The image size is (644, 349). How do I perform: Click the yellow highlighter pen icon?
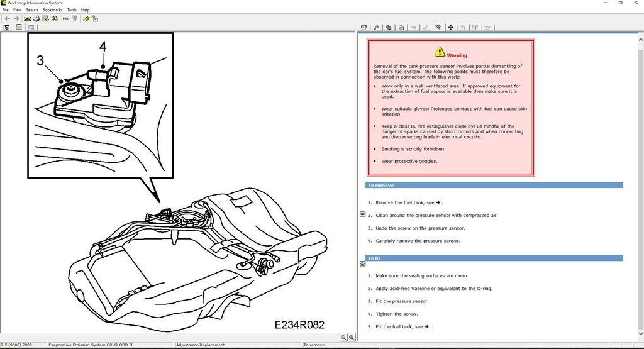point(86,19)
